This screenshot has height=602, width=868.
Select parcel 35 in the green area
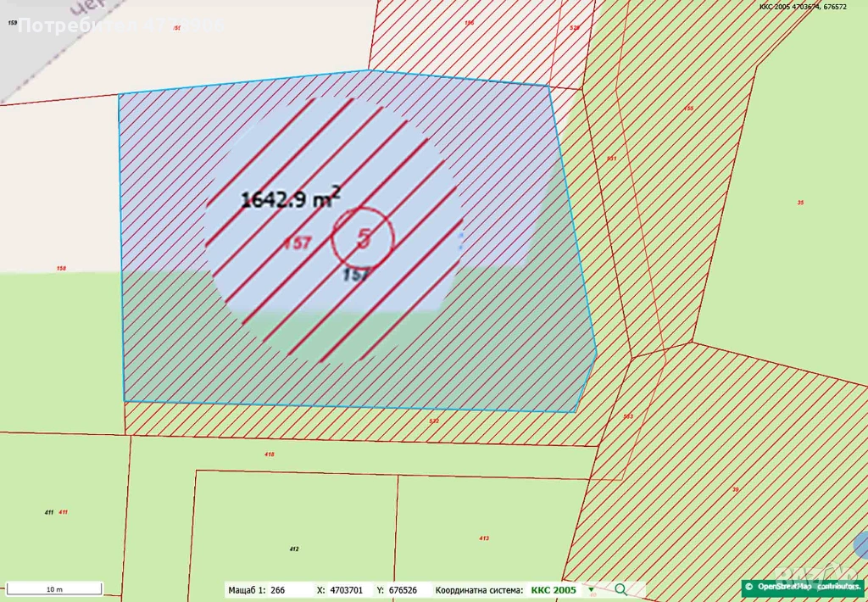pos(800,202)
